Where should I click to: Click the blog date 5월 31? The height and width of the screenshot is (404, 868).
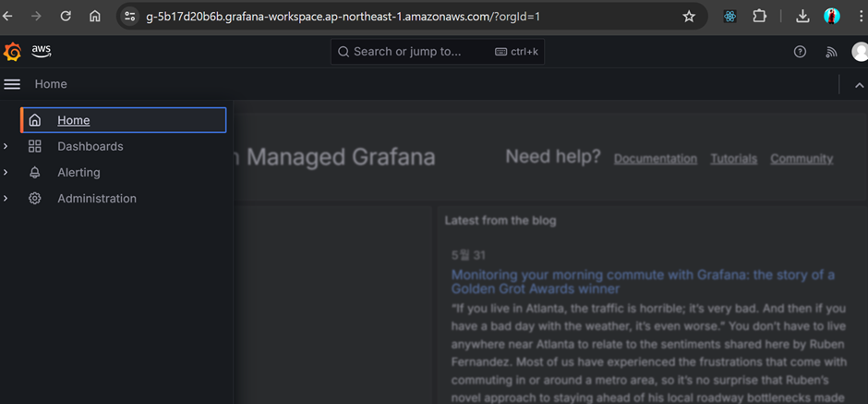[468, 255]
